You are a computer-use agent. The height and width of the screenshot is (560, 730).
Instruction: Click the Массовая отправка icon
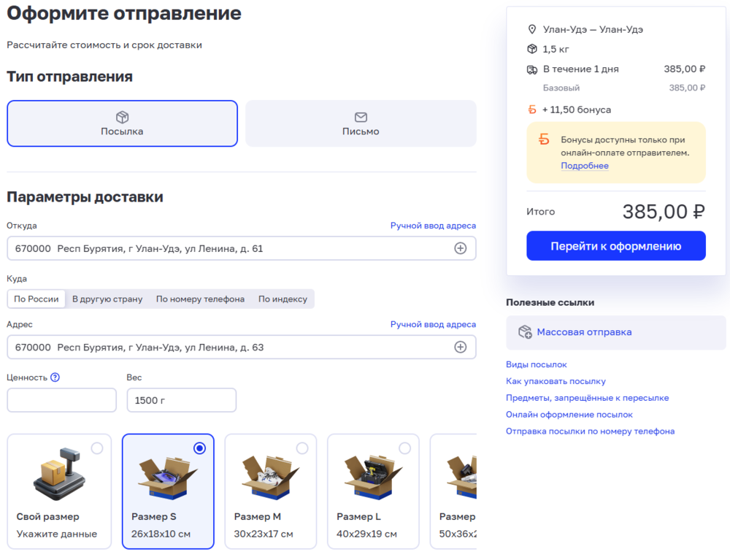[x=523, y=332]
